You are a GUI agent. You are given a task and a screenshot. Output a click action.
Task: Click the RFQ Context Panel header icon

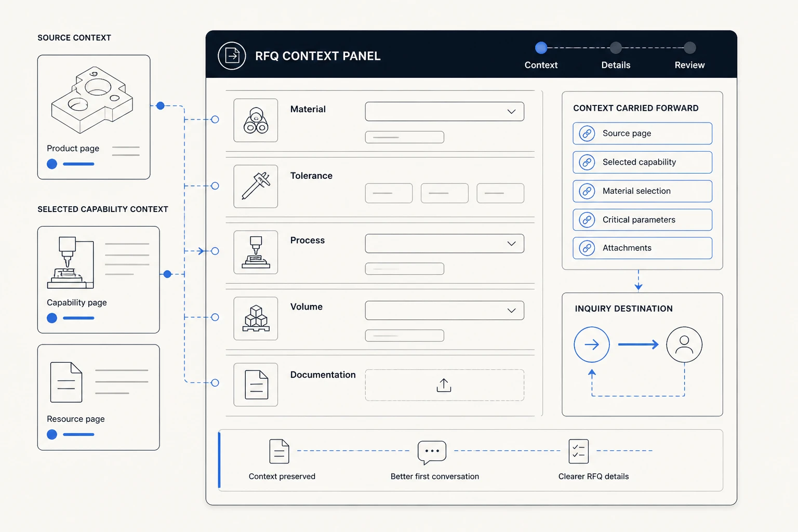coord(232,56)
